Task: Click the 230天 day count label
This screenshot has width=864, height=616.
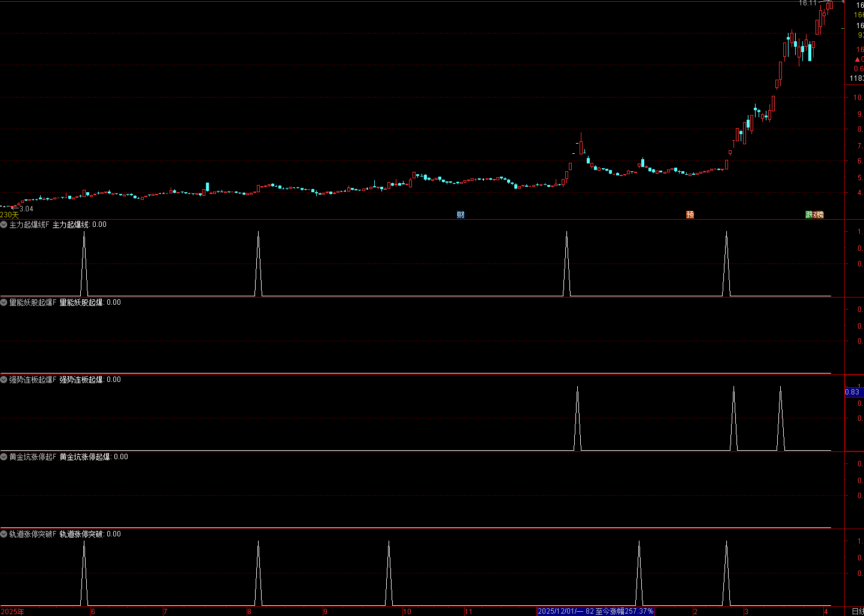Action: point(10,215)
